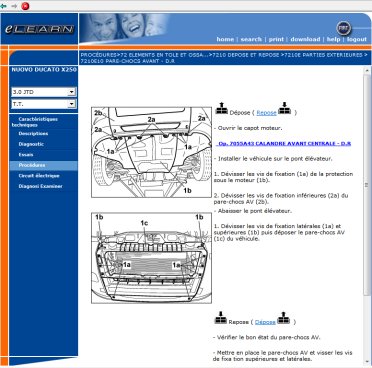Click the Repose install icon beside top link
Image resolution: width=372 pixels, height=368 pixels.
[x=284, y=109]
